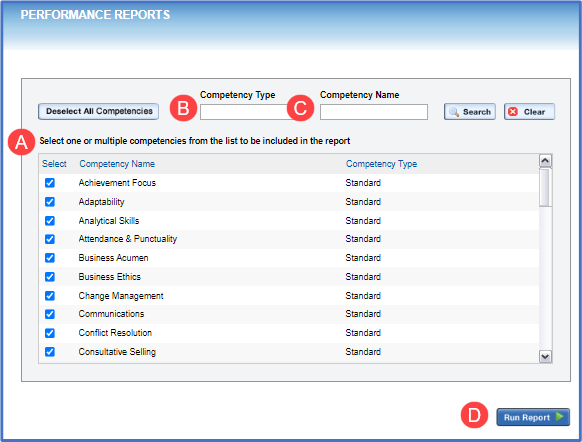
Task: Click Deselect All Competencies button
Action: (x=98, y=111)
